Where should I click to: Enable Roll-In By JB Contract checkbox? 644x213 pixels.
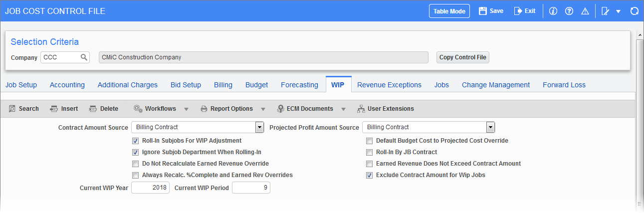pos(369,152)
